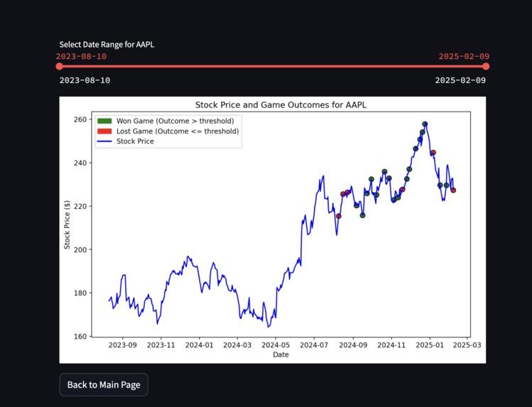532x407 pixels.
Task: Click the red 2025-02-09 slider value
Action: tap(464, 56)
